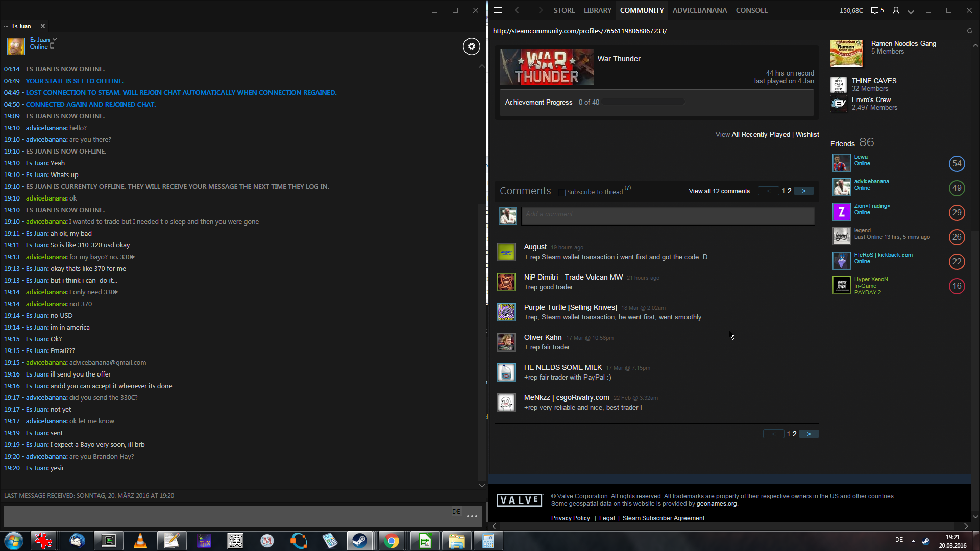The width and height of the screenshot is (980, 551).
Task: Expand the chat tab list dots
Action: pyautogui.click(x=6, y=26)
